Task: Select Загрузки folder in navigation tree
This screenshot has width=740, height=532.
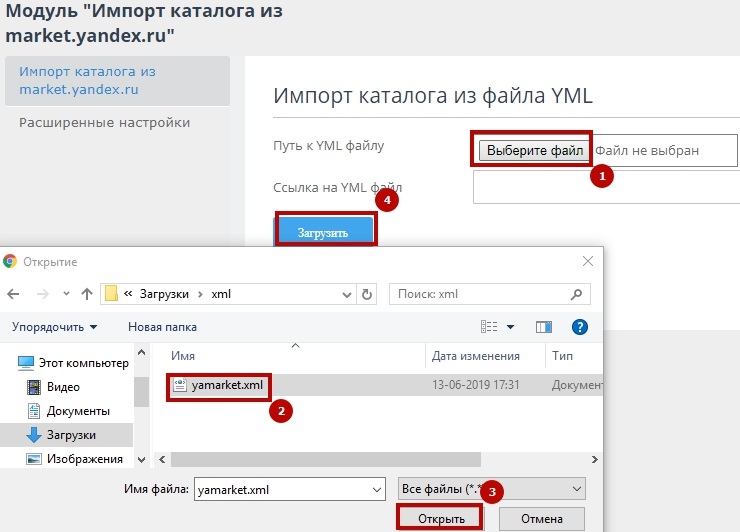Action: click(x=67, y=435)
